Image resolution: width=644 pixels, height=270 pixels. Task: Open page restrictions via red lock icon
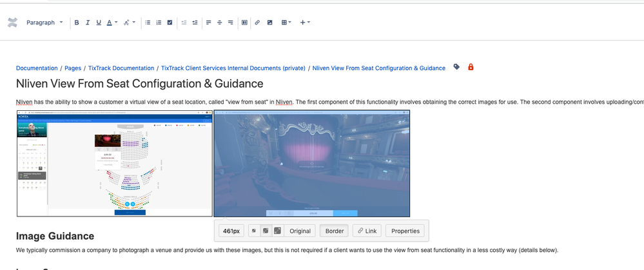[x=471, y=67]
